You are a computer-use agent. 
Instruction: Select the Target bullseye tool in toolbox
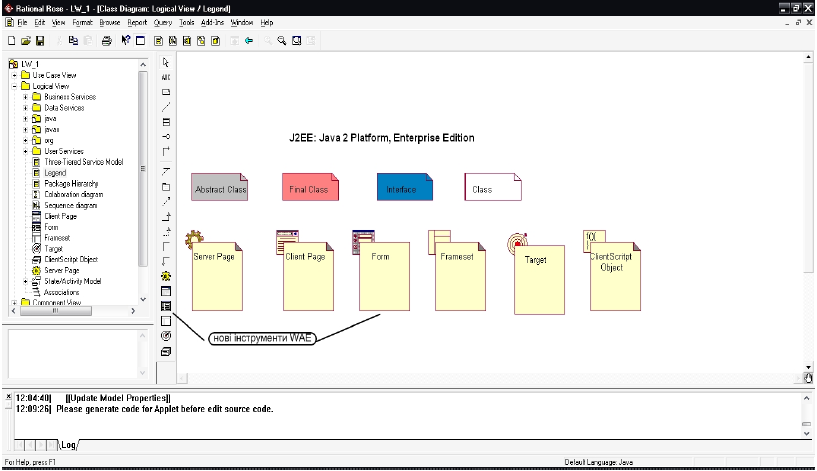(x=166, y=336)
